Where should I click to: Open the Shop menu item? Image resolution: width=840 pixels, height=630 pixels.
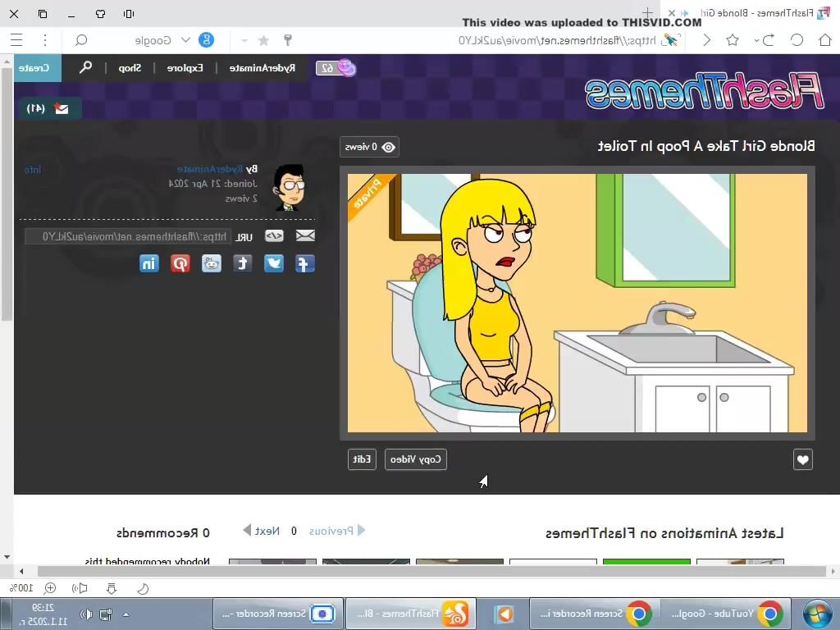click(130, 68)
